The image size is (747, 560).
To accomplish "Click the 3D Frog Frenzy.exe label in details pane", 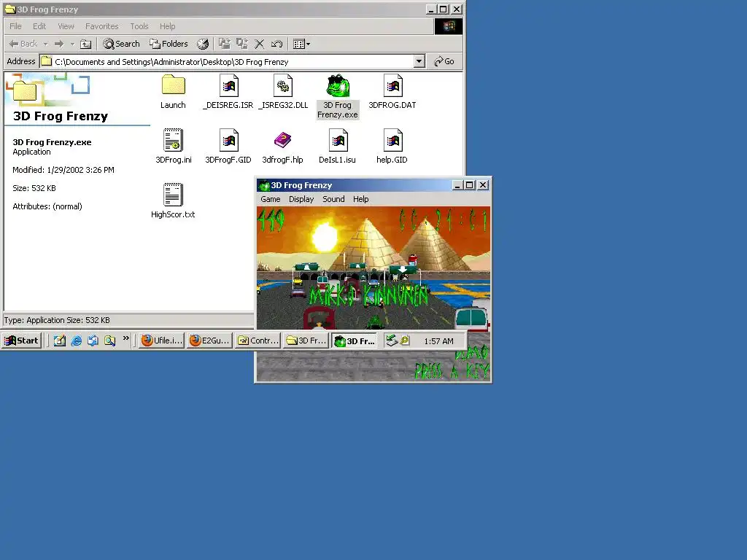I will 52,142.
